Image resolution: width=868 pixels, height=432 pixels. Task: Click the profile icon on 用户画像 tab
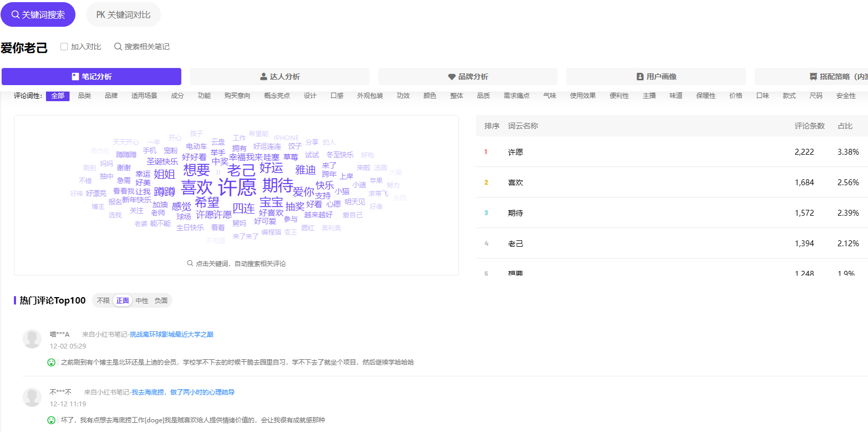click(x=640, y=77)
